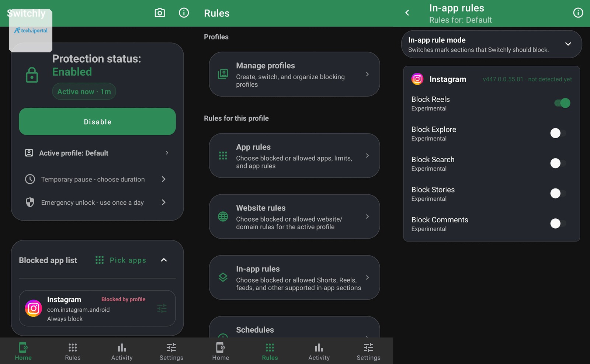
Task: Open Settings tab in the Switchly home screen's bottom bar
Action: [171, 351]
